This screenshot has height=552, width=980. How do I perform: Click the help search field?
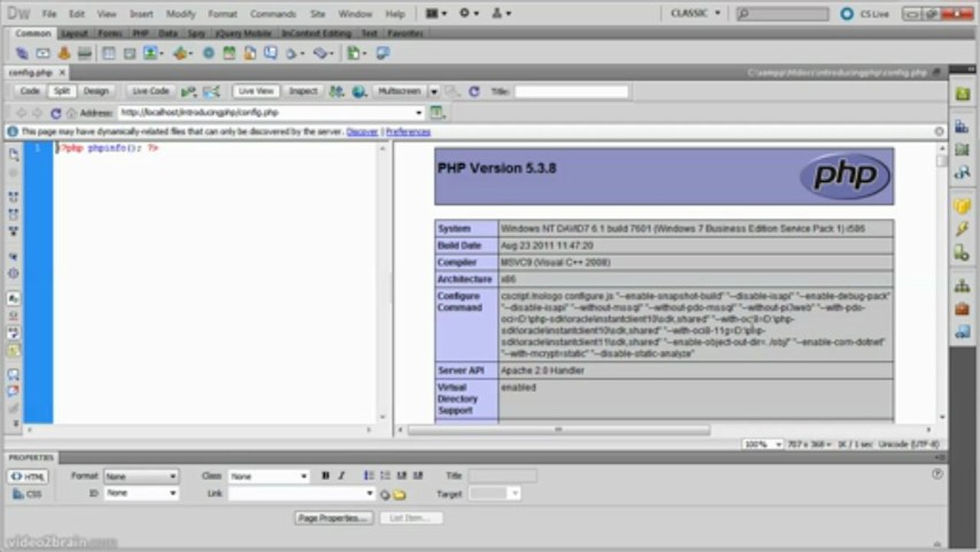coord(782,14)
